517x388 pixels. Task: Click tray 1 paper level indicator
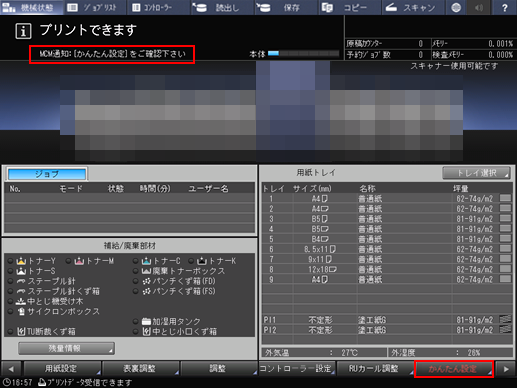505,198
